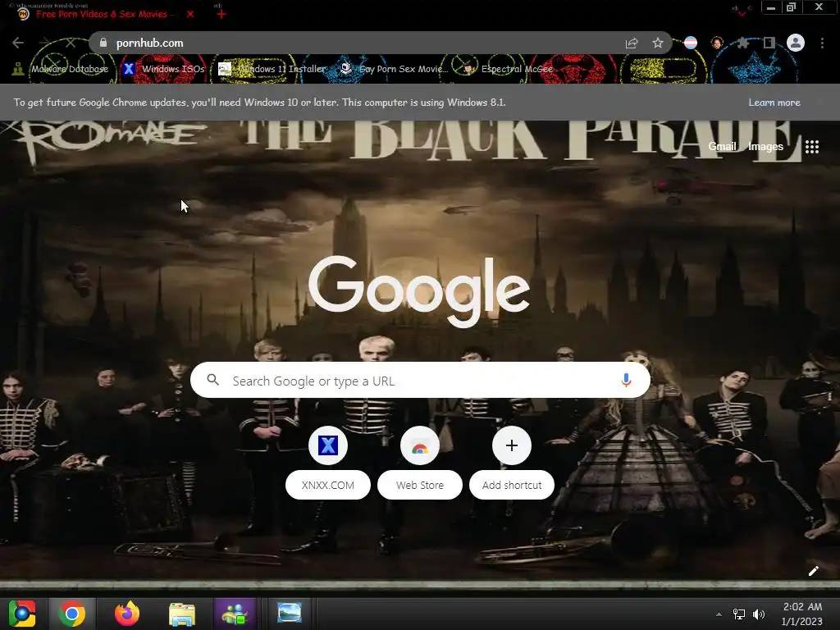Viewport: 840px width, 630px height.
Task: Open the Windows 11 Installer bookmark
Action: [x=272, y=69]
